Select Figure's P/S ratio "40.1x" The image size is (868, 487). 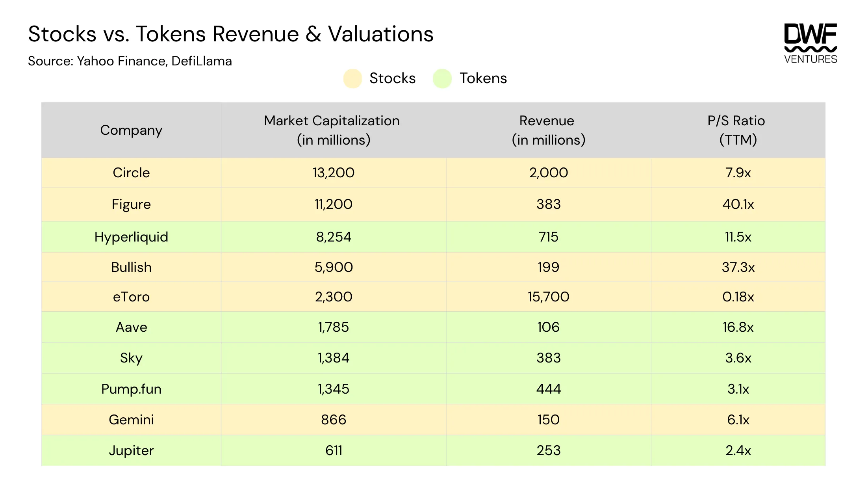point(738,204)
